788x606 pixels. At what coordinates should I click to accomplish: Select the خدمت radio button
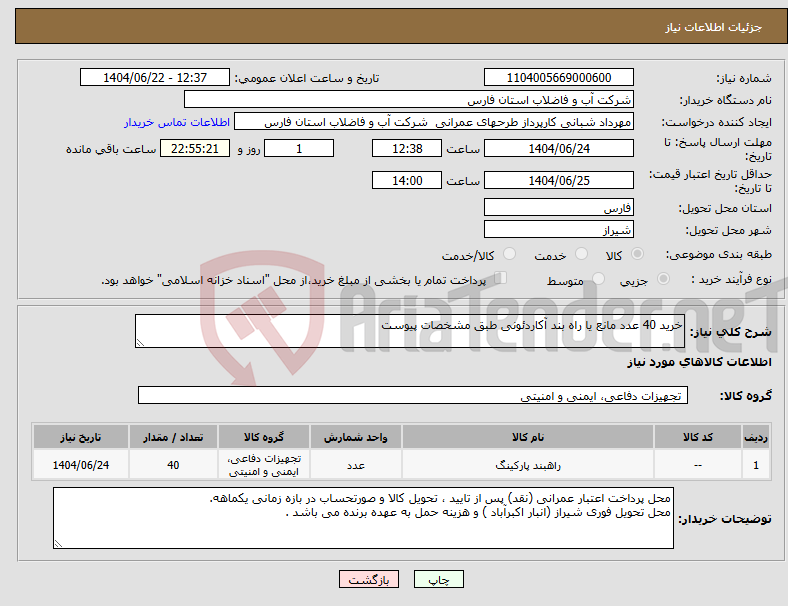pyautogui.click(x=581, y=254)
